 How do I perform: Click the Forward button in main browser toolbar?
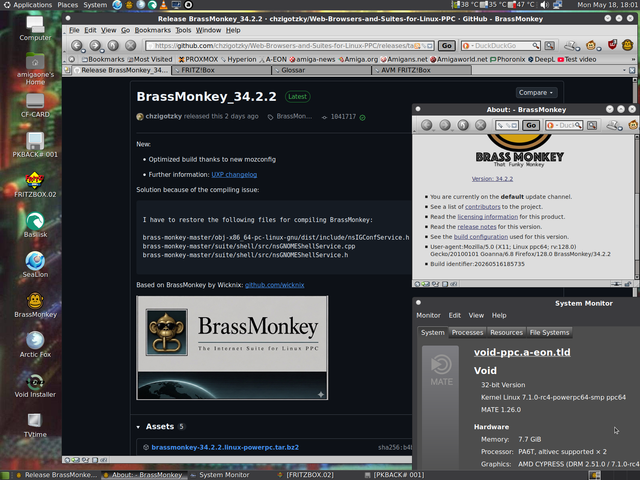[x=95, y=45]
